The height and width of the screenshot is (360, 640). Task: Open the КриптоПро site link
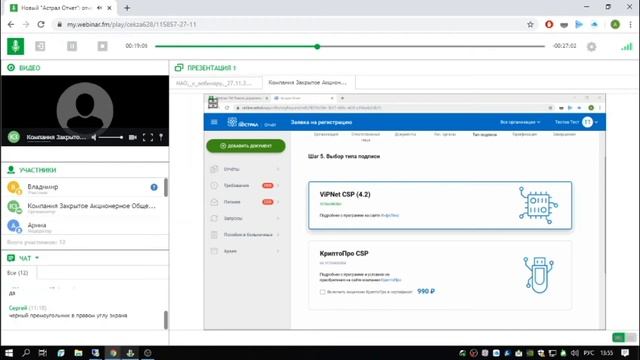click(x=391, y=280)
